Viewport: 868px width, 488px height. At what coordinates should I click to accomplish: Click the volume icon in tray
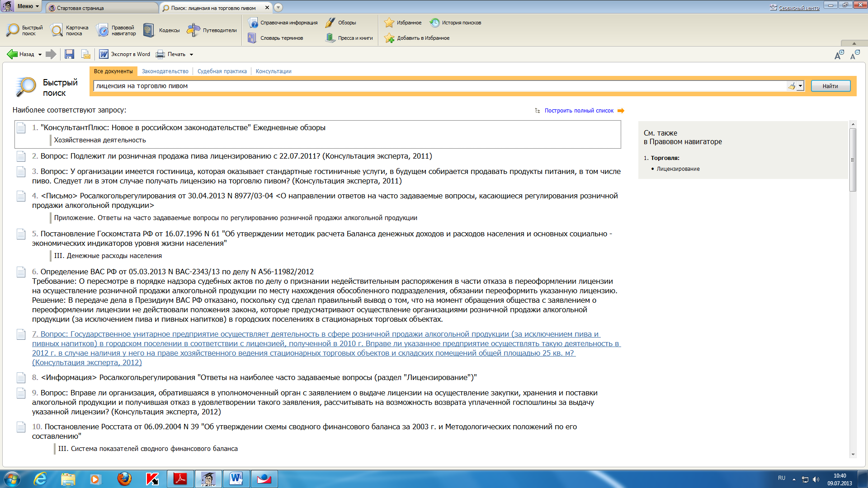[x=816, y=479]
